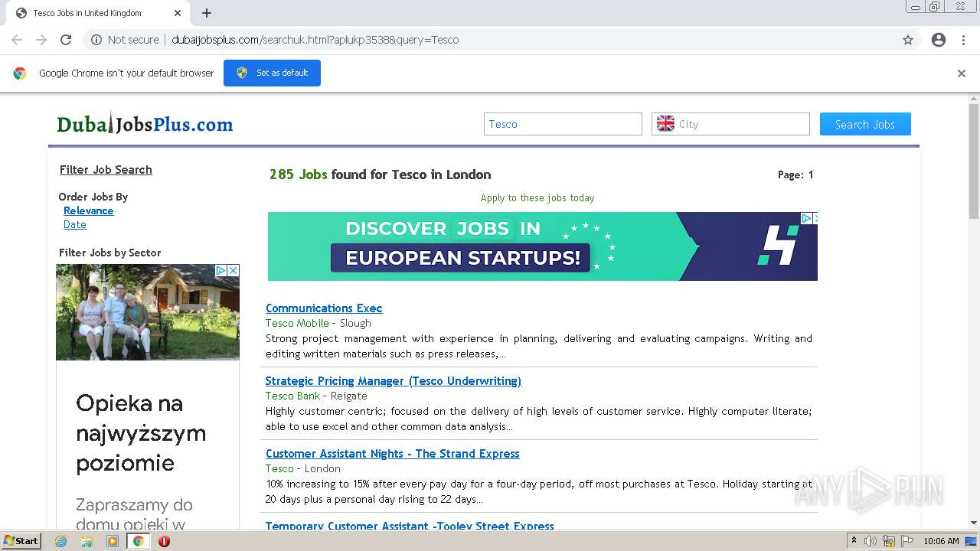Viewport: 980px width, 551px height.
Task: Open the Communications Exec job listing
Action: coord(324,308)
